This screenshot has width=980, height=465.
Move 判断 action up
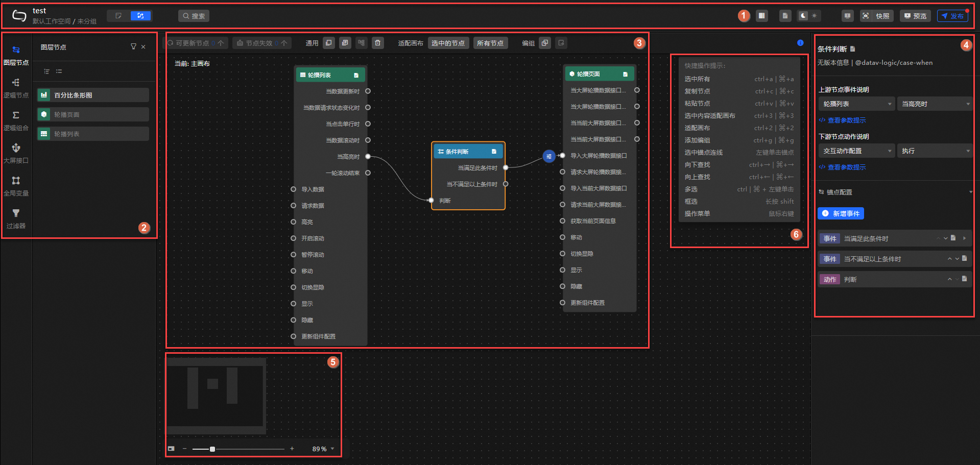(x=949, y=279)
